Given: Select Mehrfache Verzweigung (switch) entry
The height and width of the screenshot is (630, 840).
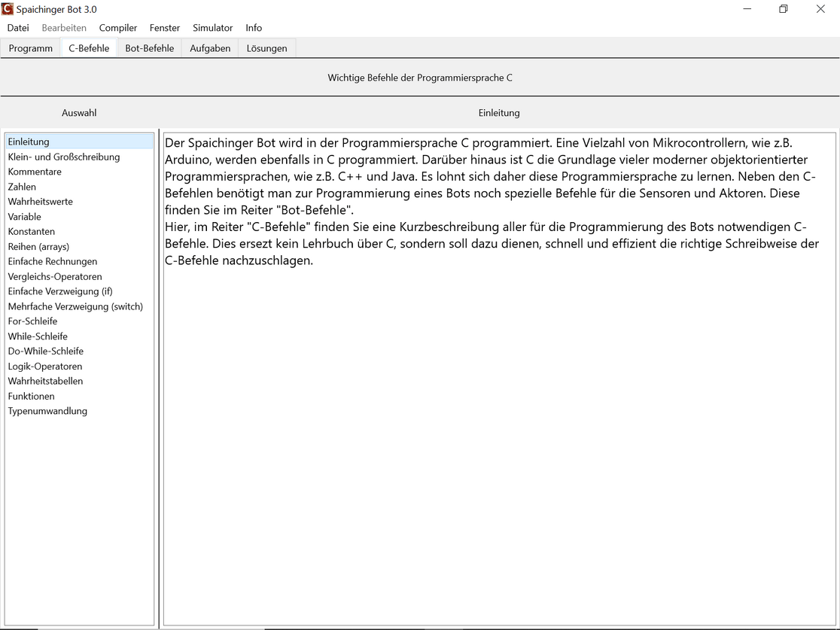Looking at the screenshot, I should point(75,306).
